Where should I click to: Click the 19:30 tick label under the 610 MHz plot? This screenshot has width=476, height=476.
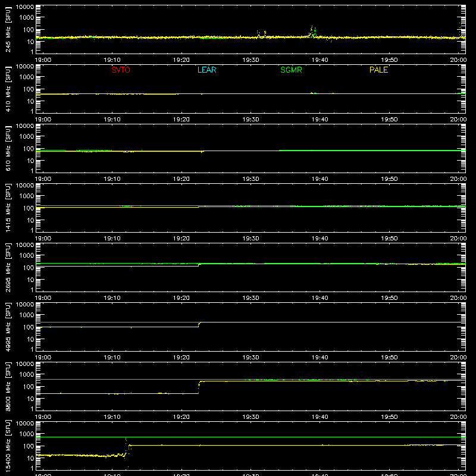(250, 179)
